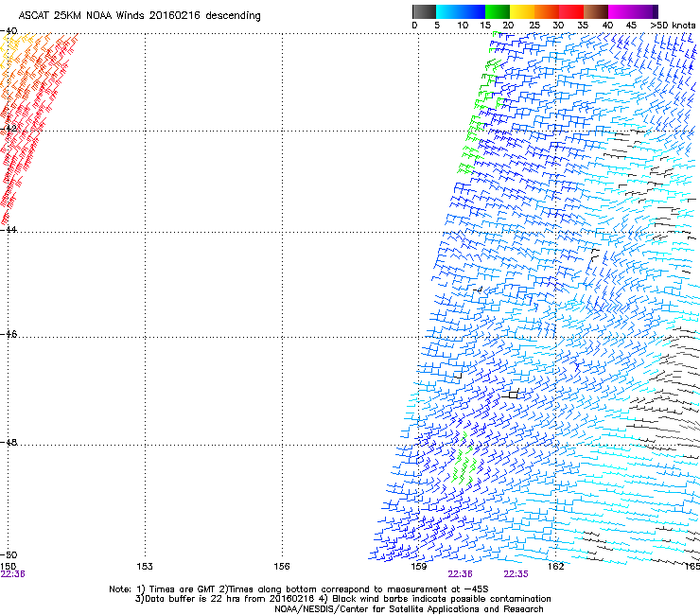Screen dimensions: 700x615
Task: Click the legend label '>50 knots'
Action: [673, 26]
